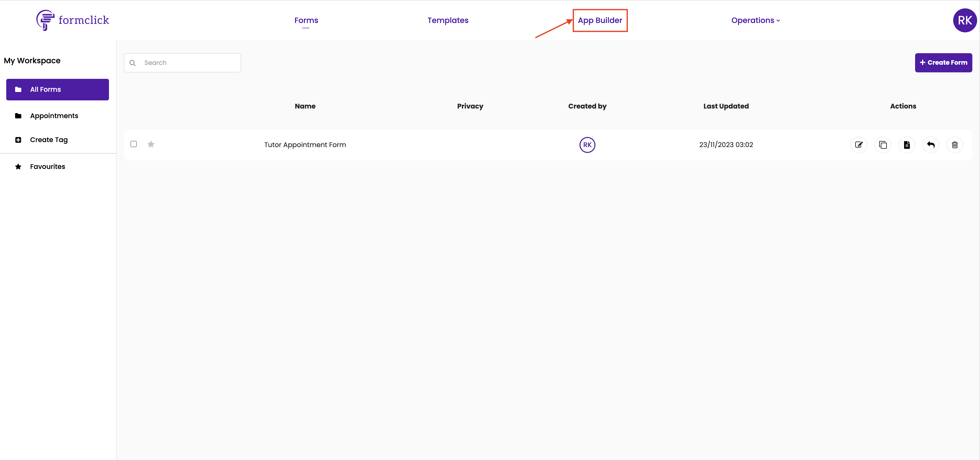980x460 pixels.
Task: Click the Privacy column header
Action: pyautogui.click(x=470, y=106)
